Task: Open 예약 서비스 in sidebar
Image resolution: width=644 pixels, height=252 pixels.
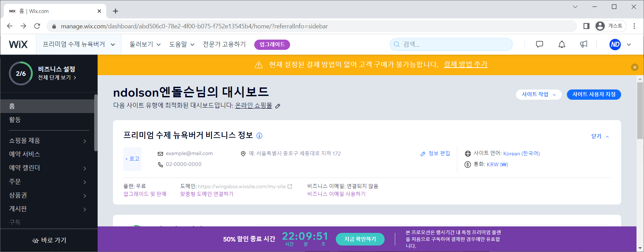Action: coord(47,154)
